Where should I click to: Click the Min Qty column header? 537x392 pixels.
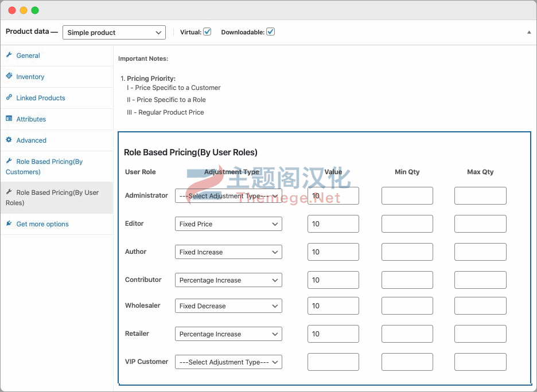407,172
